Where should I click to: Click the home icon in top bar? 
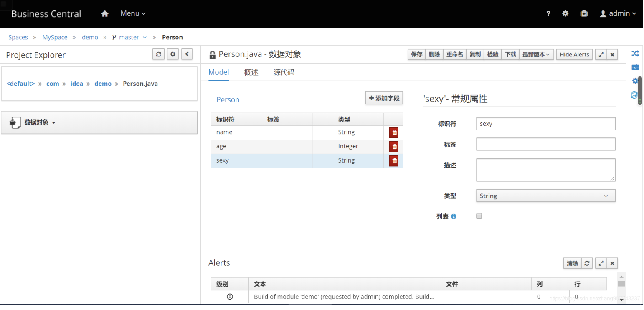point(105,13)
